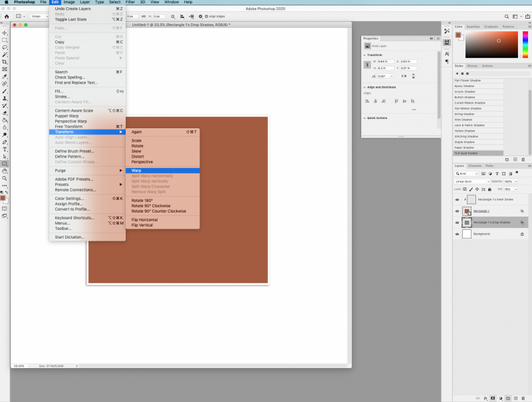
Task: Click the more options ellipsis in Align section
Action: click(414, 110)
